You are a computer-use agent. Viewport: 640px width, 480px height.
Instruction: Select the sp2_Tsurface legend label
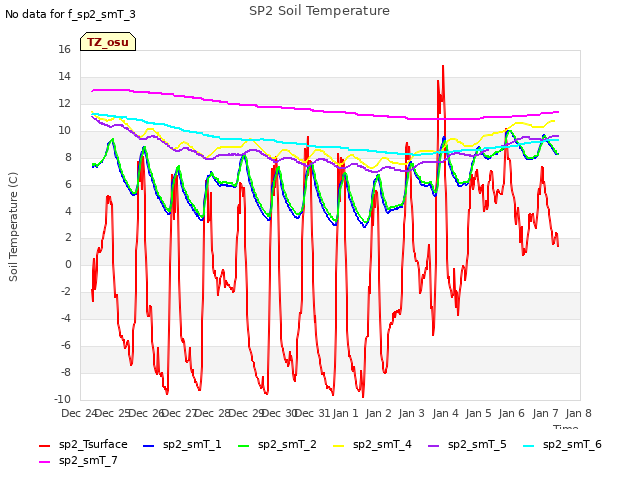(93, 444)
